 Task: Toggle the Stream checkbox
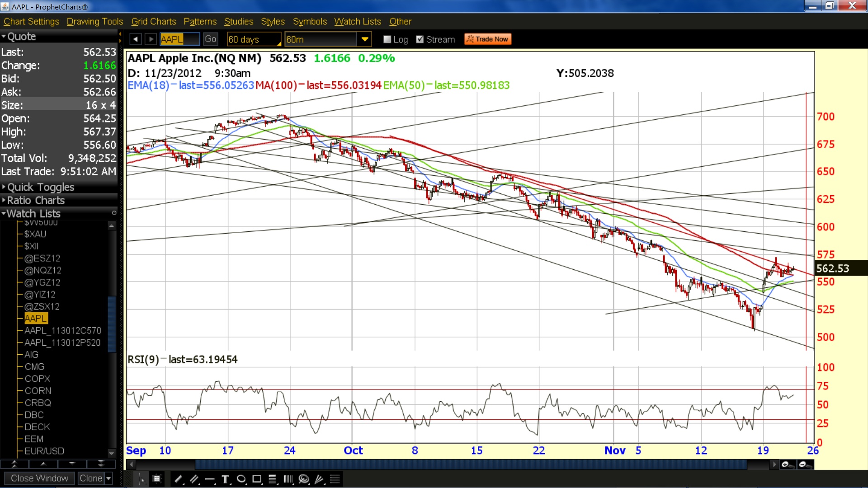click(x=420, y=39)
